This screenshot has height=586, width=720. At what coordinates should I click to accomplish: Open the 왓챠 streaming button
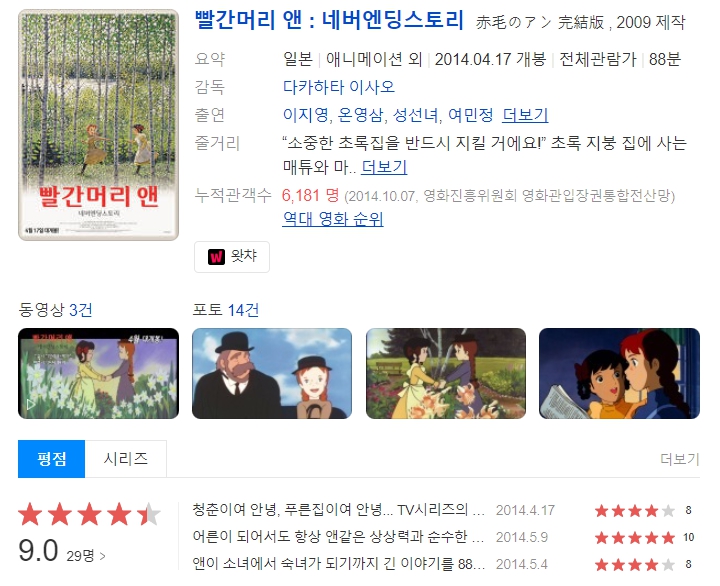tap(232, 257)
